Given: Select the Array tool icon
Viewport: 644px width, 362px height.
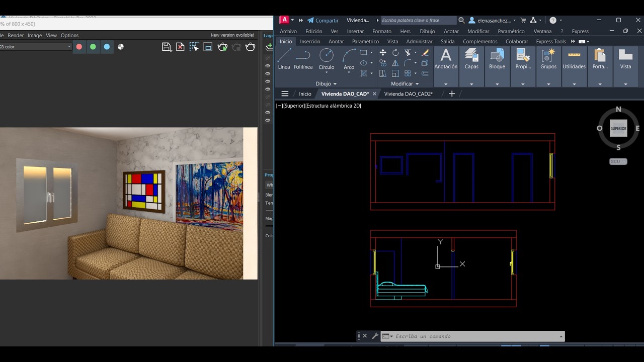Looking at the screenshot, I should [408, 73].
